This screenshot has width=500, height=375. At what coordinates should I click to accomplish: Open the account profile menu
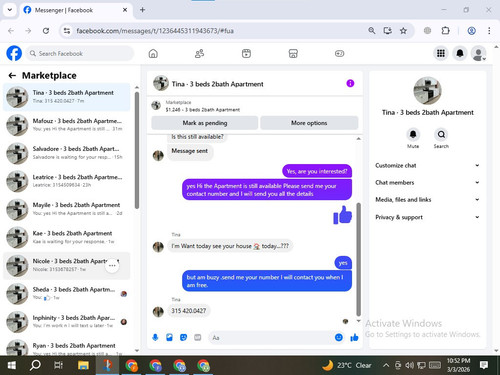(x=478, y=53)
